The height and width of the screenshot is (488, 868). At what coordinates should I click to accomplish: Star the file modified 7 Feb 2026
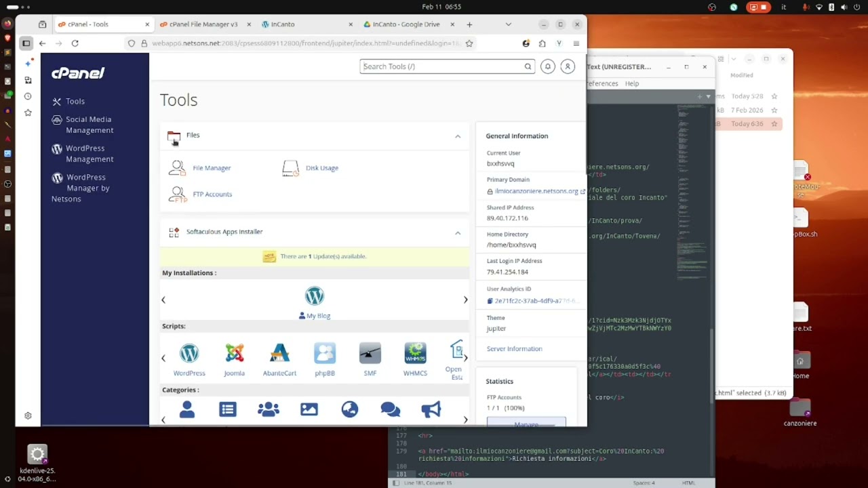click(x=774, y=110)
